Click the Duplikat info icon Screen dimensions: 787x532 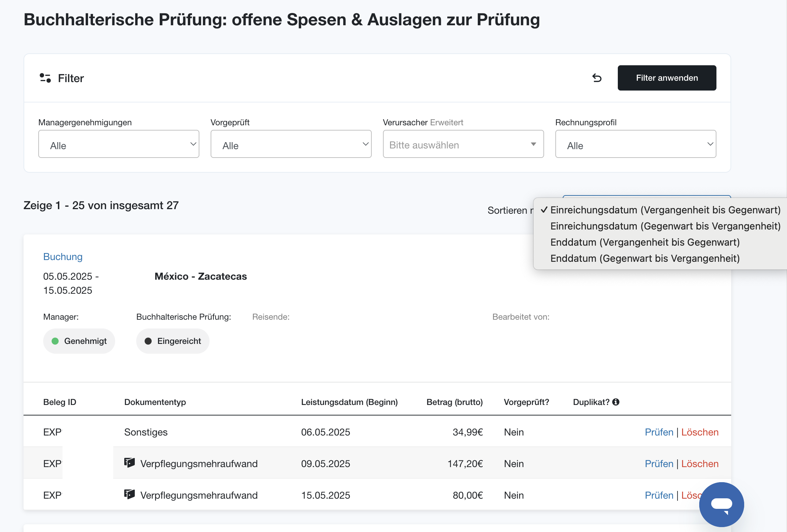(616, 402)
